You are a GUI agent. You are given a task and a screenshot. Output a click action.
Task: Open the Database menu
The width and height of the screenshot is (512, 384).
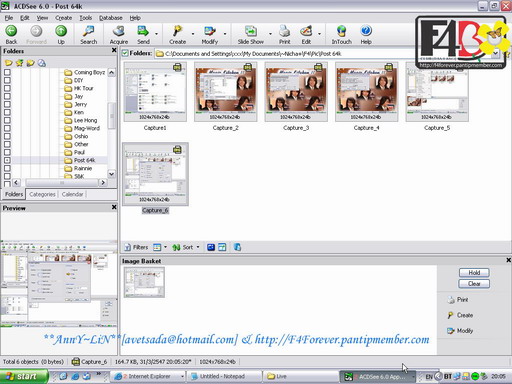(x=111, y=18)
